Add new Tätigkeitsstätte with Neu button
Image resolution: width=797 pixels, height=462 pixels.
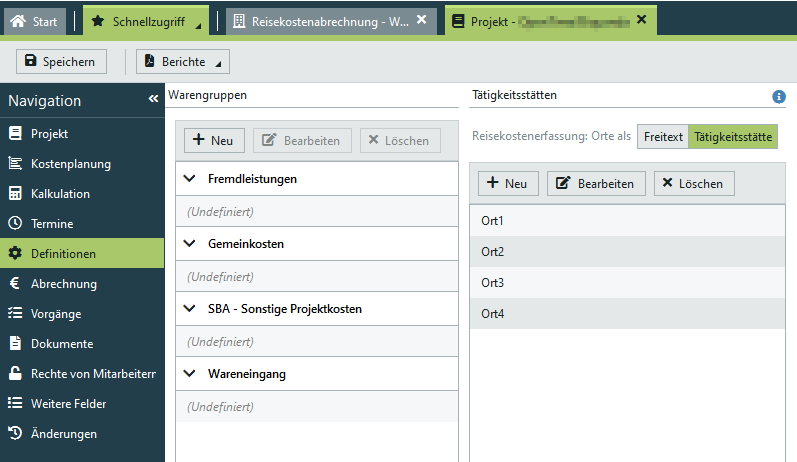(508, 184)
